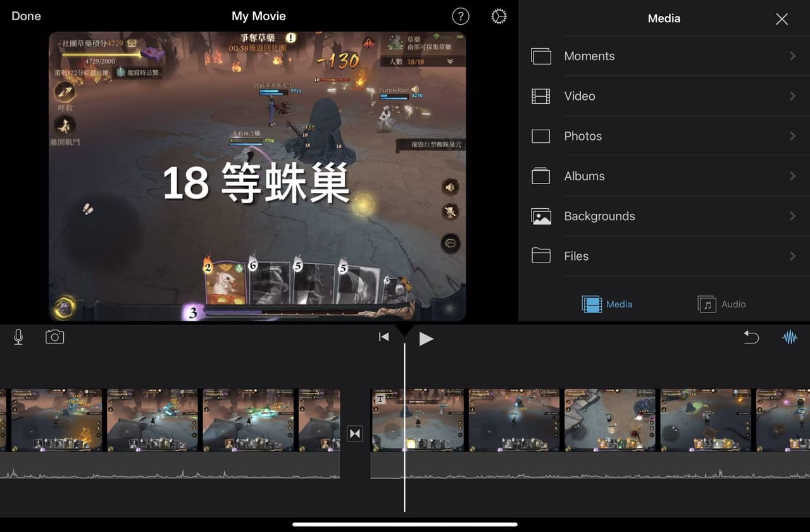The height and width of the screenshot is (532, 810).
Task: Open the Photos media category
Action: (664, 136)
